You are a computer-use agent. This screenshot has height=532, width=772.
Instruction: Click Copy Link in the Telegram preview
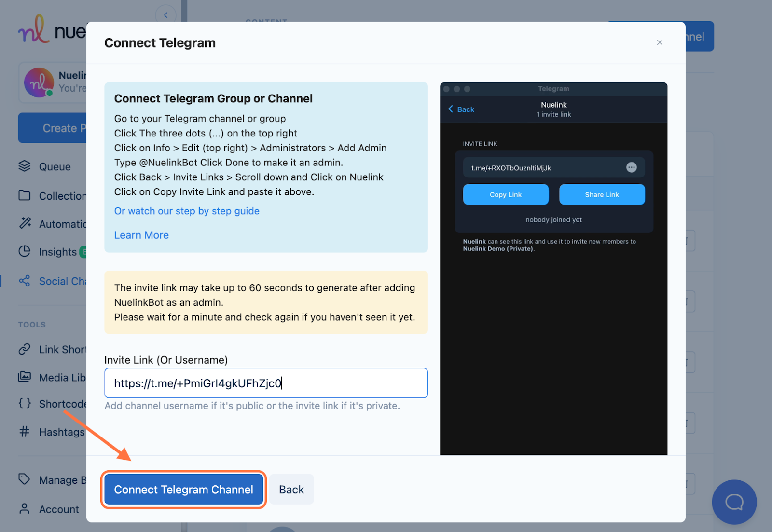click(x=506, y=194)
